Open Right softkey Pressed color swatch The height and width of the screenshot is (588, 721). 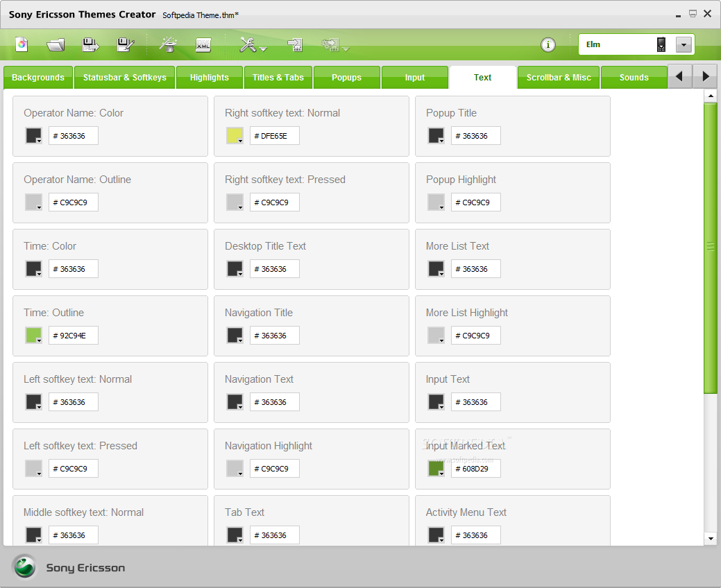235,202
